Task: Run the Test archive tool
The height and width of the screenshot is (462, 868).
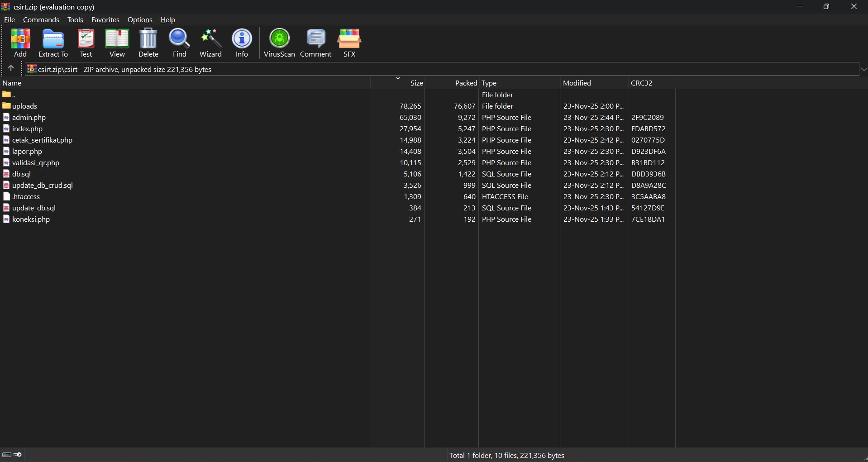Action: (86, 43)
